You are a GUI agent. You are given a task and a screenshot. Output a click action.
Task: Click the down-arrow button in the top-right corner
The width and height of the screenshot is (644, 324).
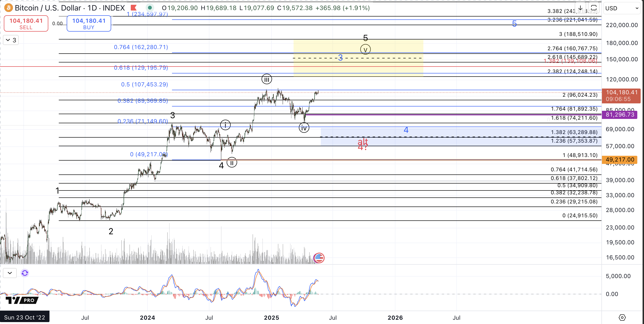[580, 8]
